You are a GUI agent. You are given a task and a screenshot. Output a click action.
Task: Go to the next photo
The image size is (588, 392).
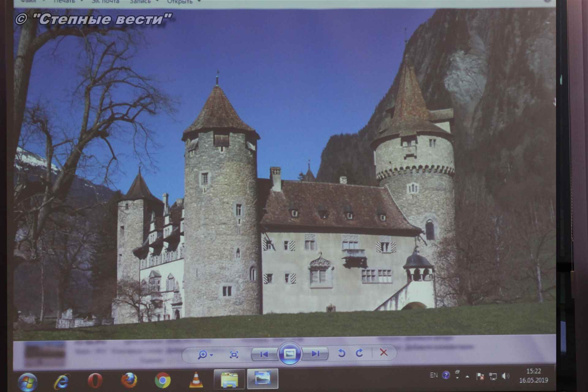coord(315,354)
